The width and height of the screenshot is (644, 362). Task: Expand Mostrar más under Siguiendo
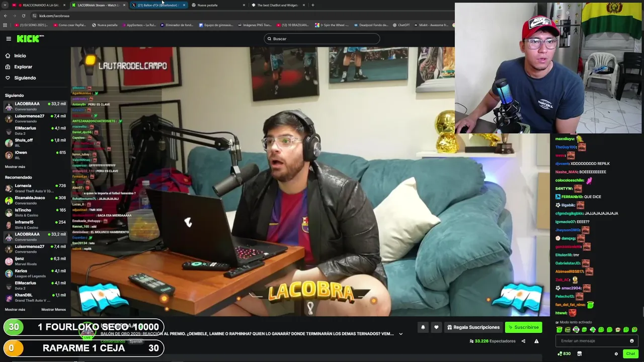(x=15, y=167)
